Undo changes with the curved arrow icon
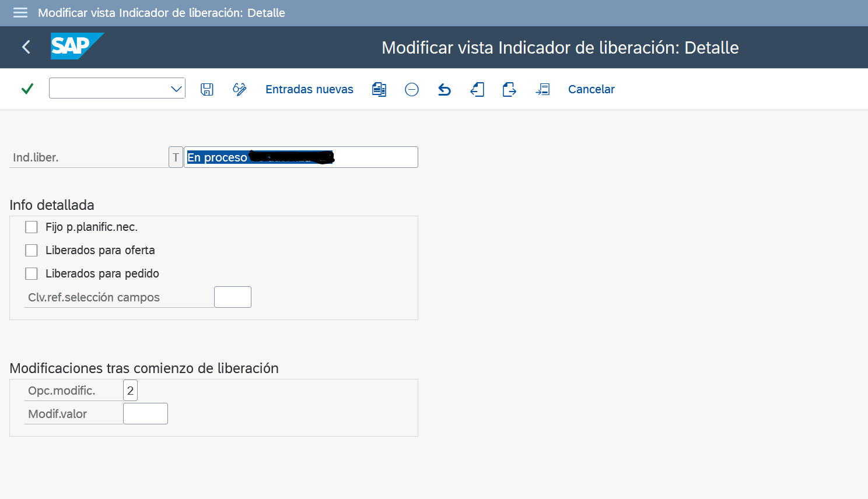The height and width of the screenshot is (499, 868). point(444,89)
